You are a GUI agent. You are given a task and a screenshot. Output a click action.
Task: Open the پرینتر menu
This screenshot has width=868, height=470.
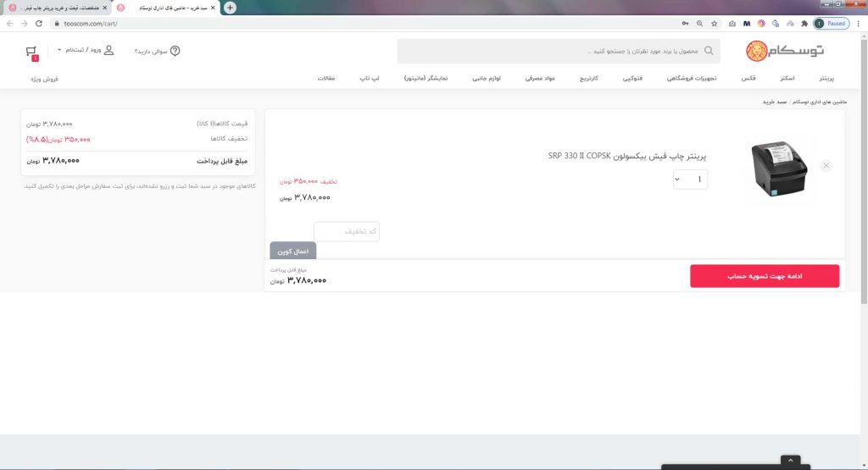[826, 79]
